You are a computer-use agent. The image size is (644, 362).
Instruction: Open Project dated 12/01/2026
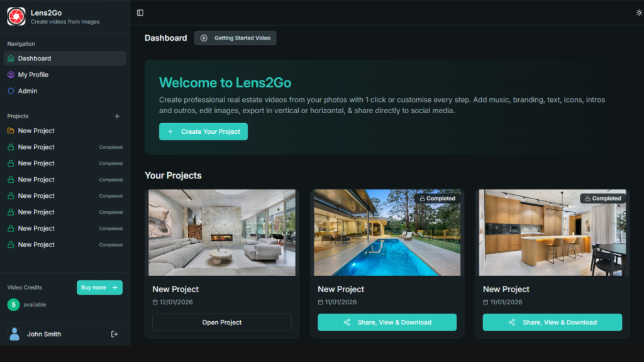(x=222, y=322)
